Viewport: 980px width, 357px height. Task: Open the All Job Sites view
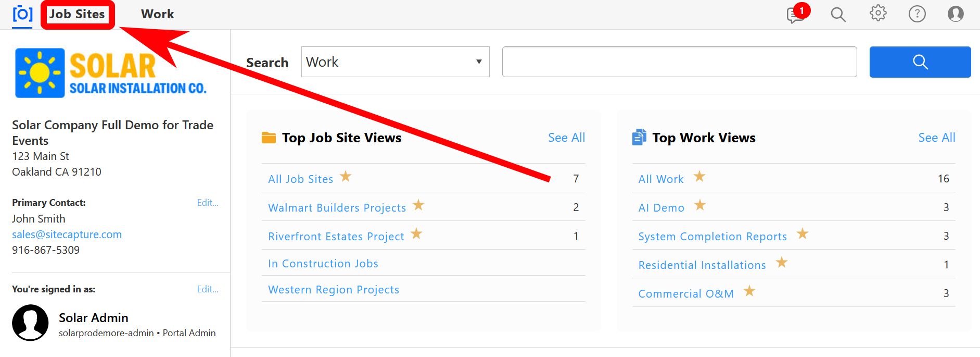[x=300, y=179]
